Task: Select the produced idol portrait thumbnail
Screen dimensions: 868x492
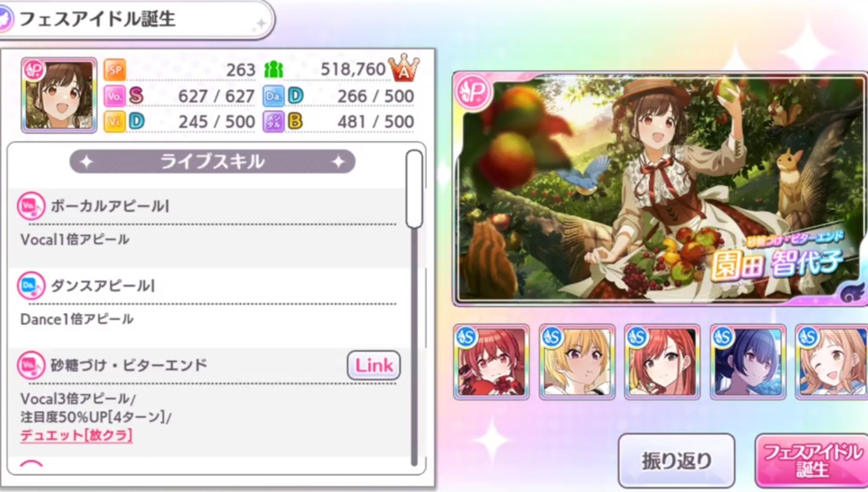Action: coord(59,95)
